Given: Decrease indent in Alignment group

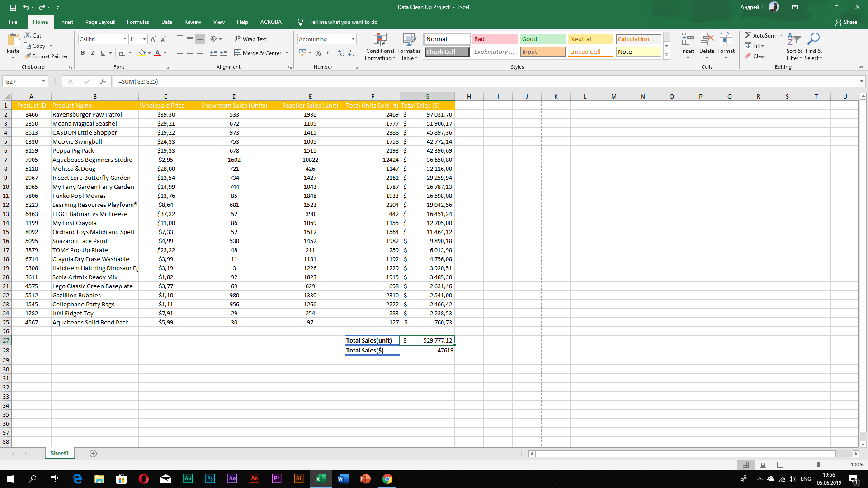Looking at the screenshot, I should tap(214, 53).
